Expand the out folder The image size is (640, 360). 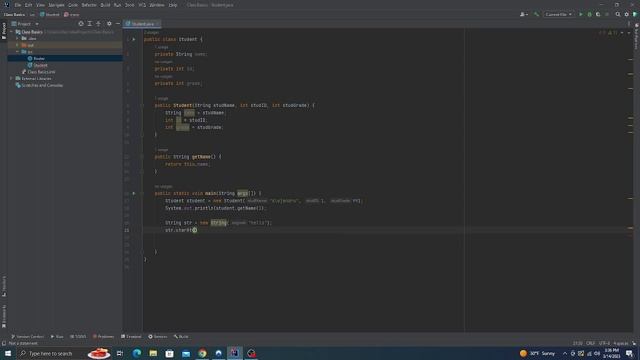click(x=17, y=45)
